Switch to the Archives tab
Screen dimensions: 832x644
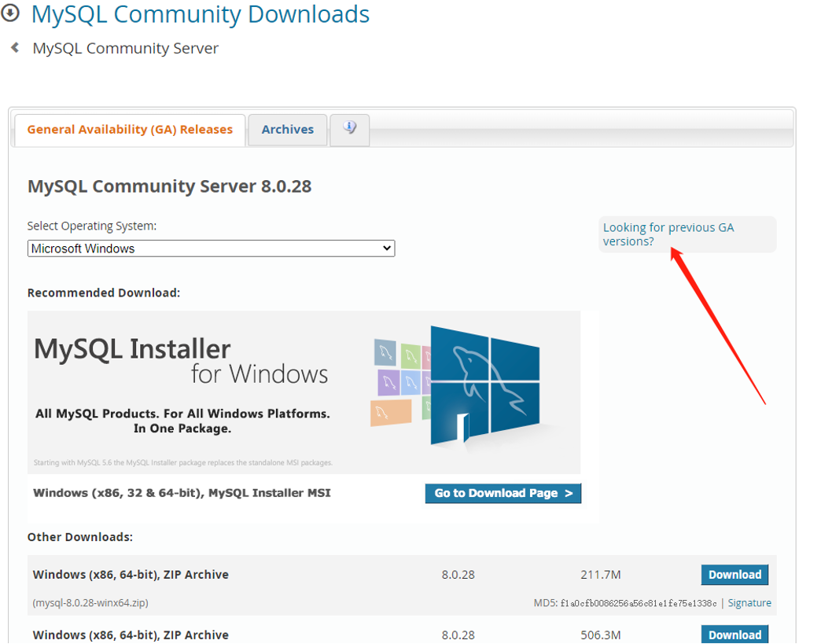(x=288, y=130)
